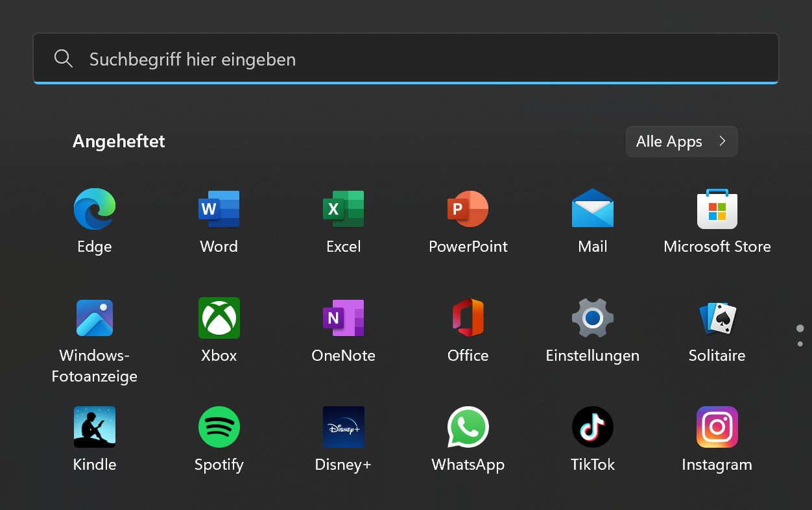Switch to second pinned page dot

[x=800, y=344]
